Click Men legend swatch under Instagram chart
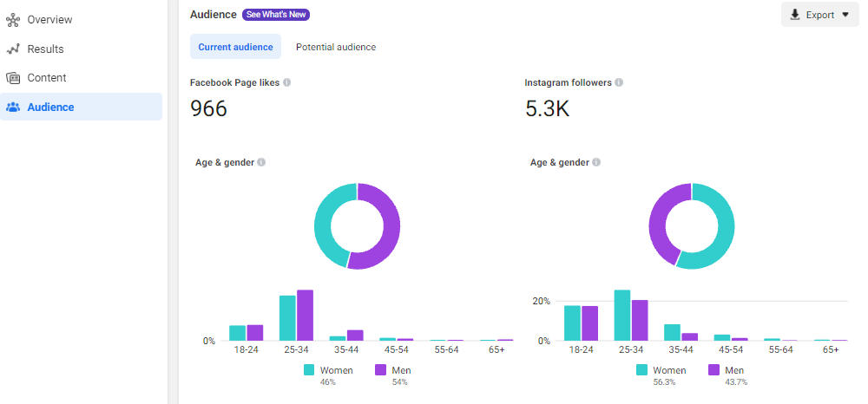868x404 pixels. point(714,370)
